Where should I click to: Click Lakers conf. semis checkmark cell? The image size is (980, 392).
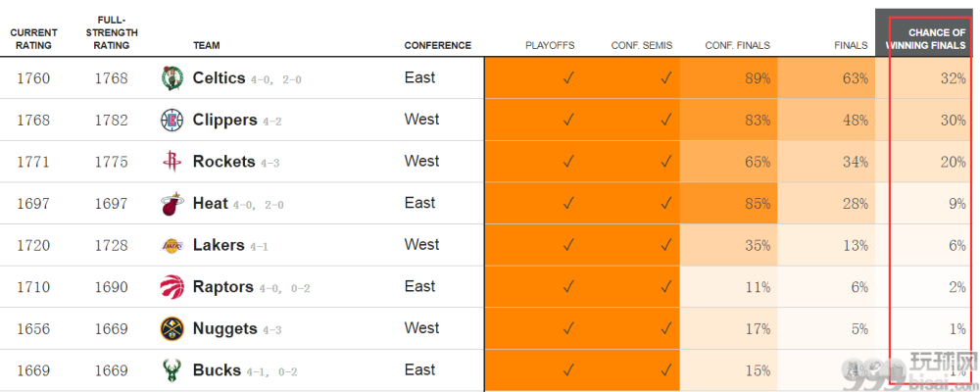pyautogui.click(x=630, y=245)
